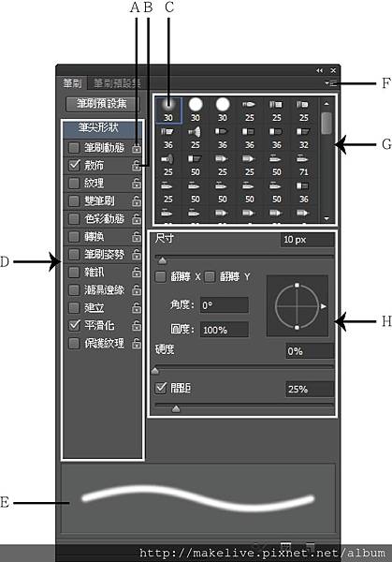
Task: Enable the 筆刷動態 checkbox
Action: (x=74, y=148)
